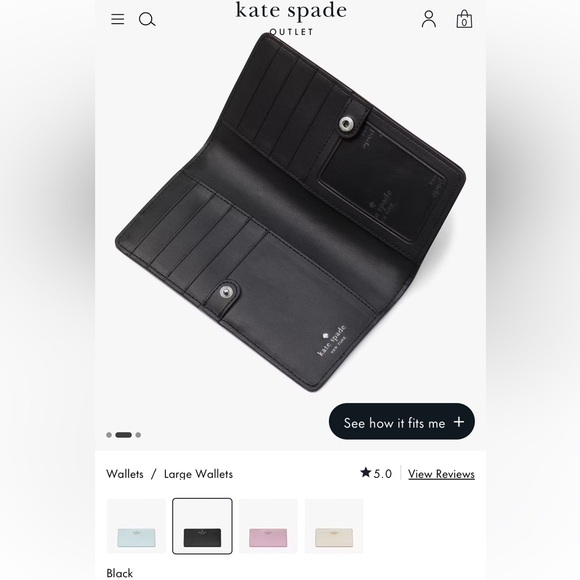Click the plus icon on fit button
Viewport: 580px width, 580px height.
[459, 422]
